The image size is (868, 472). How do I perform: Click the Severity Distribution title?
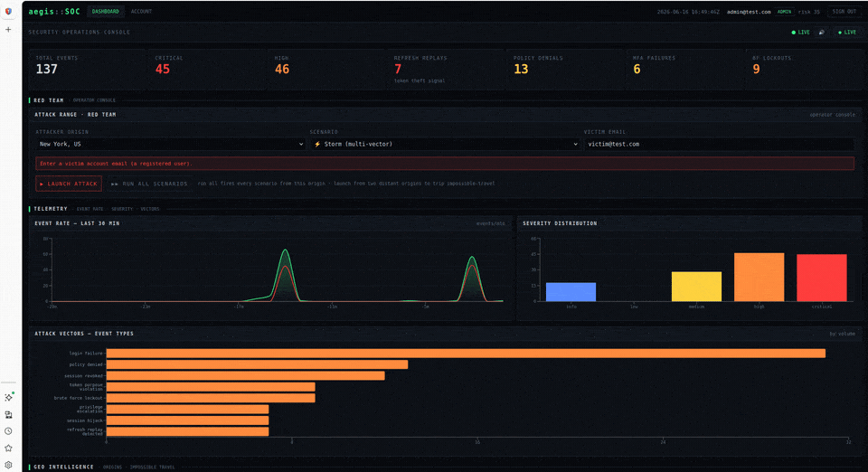click(560, 223)
